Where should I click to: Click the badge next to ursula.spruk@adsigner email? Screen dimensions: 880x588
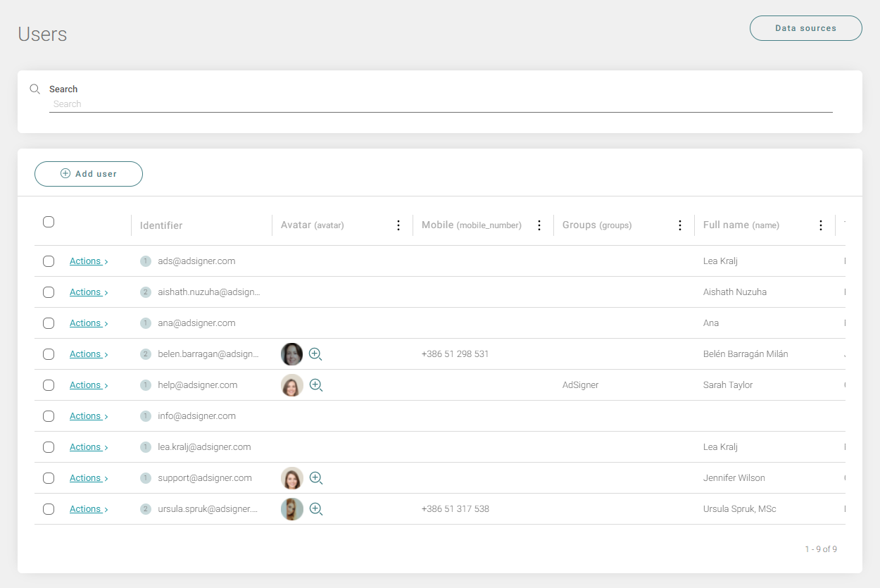click(x=146, y=508)
